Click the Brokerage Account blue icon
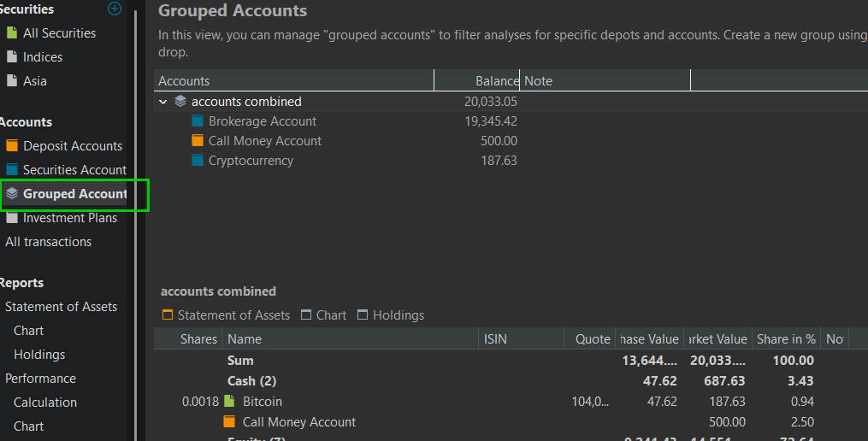The image size is (868, 441). click(198, 121)
